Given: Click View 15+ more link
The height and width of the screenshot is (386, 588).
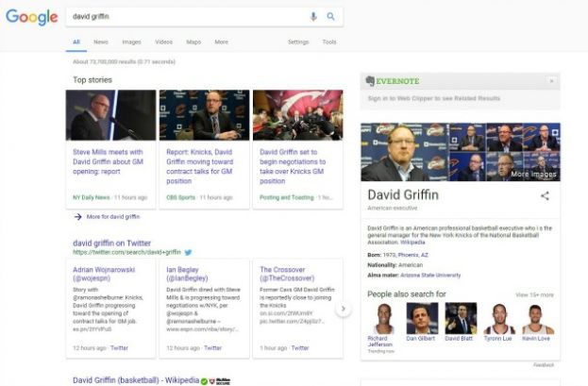Looking at the screenshot, I should 534,294.
